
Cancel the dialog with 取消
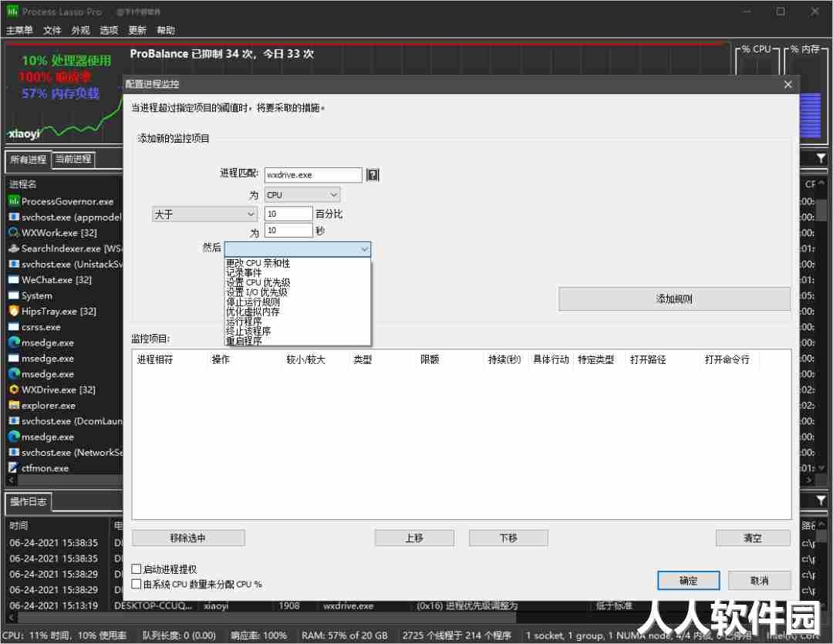[759, 580]
